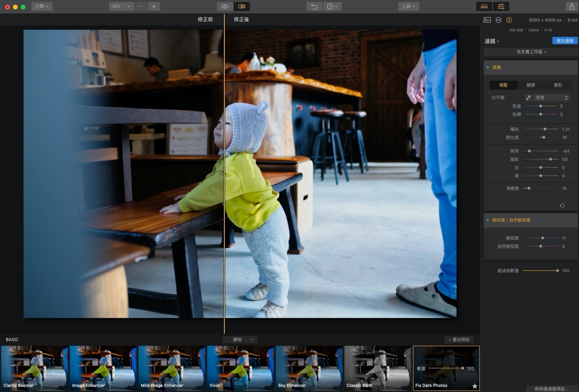The image size is (579, 392).
Task: Collapse the 飽和度 / 自然飽和度 section
Action: [x=488, y=220]
